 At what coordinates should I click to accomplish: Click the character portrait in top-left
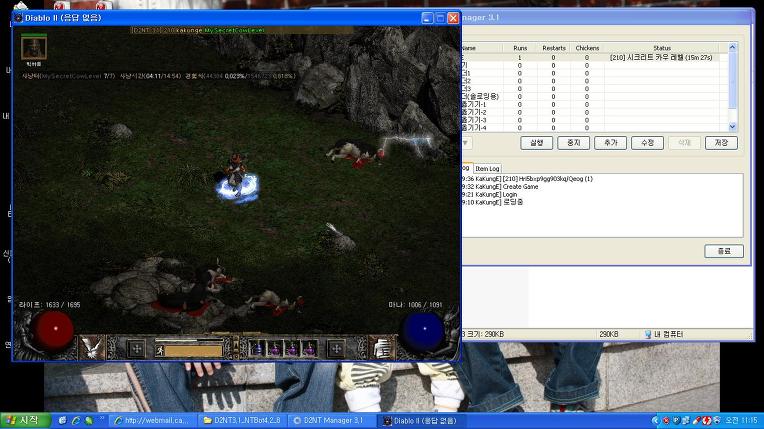click(35, 46)
